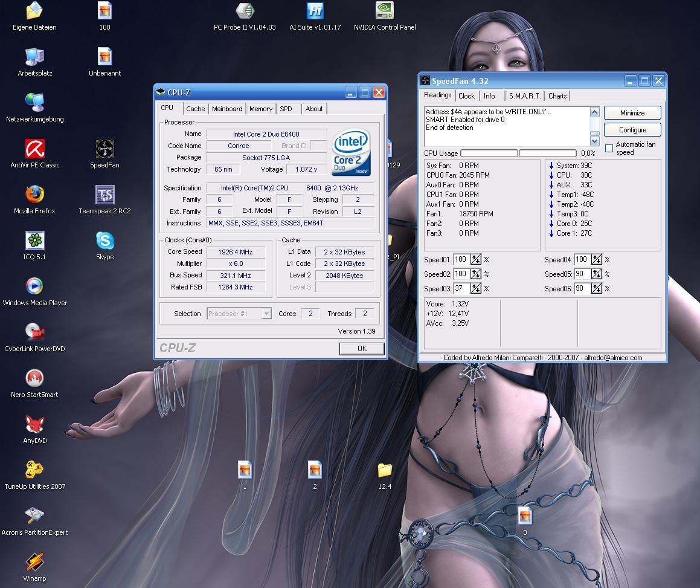Select the 'Vcore: 1,32V' voltage reading
Screen dimensions: 700x588
(448, 304)
